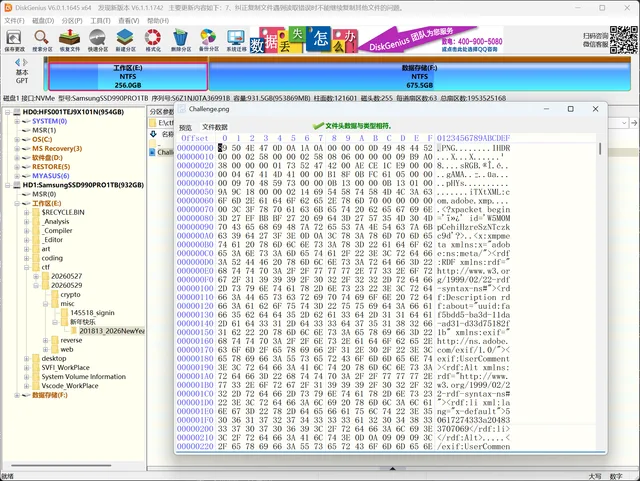This screenshot has width=640, height=481.
Task: Select the RESTORE(5) partition
Action: click(x=51, y=167)
